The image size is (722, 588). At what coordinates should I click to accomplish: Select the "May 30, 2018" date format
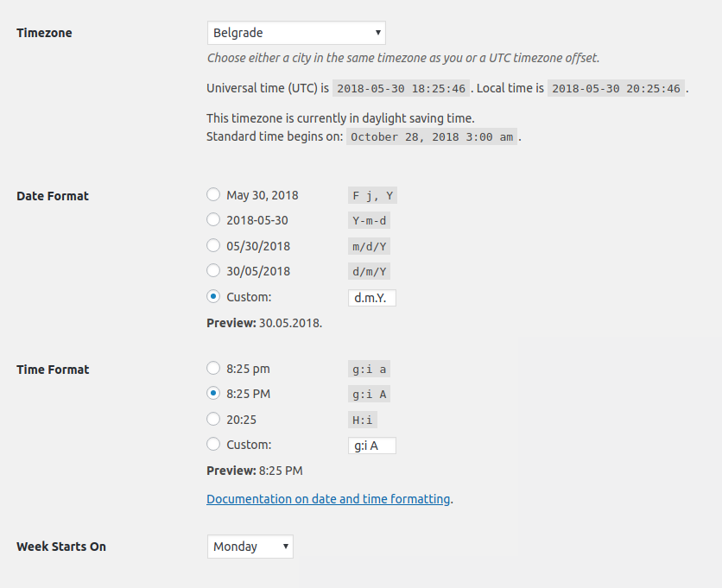213,193
